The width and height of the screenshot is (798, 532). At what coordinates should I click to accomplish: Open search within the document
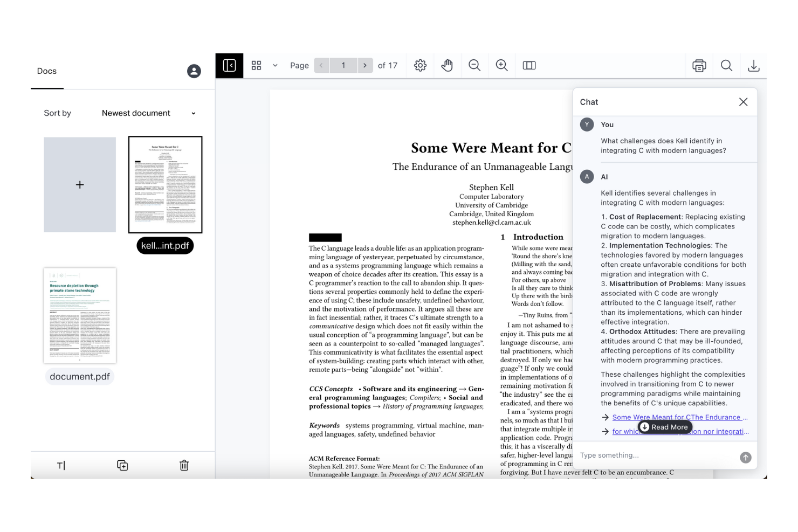pyautogui.click(x=726, y=65)
